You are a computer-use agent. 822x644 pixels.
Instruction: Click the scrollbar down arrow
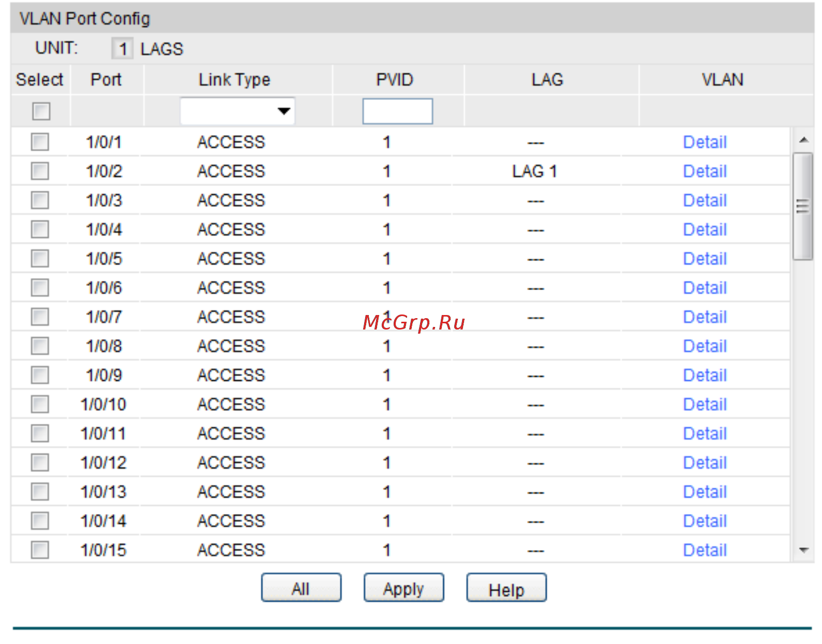[803, 550]
